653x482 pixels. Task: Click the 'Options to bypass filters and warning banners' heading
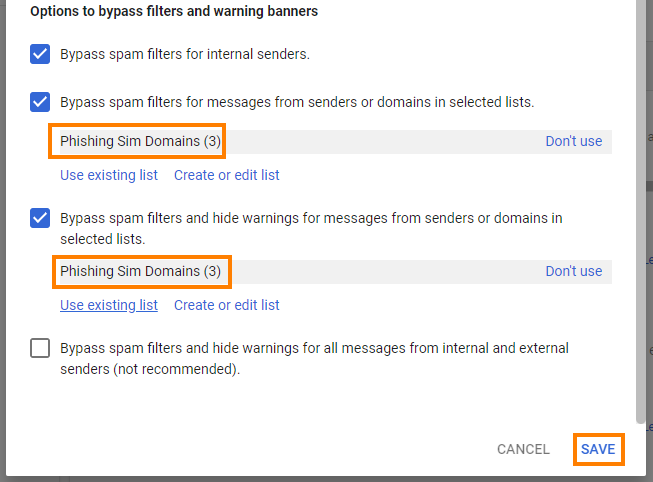click(174, 11)
